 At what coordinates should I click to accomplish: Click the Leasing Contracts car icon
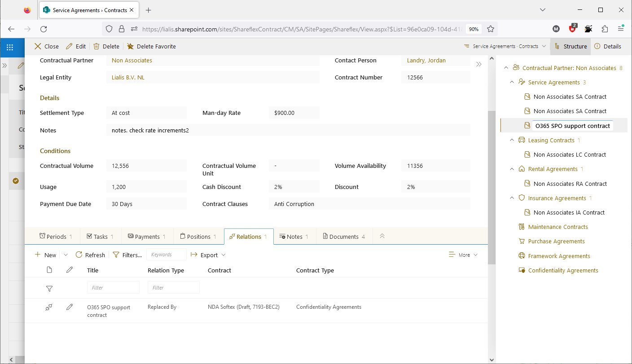coord(522,140)
